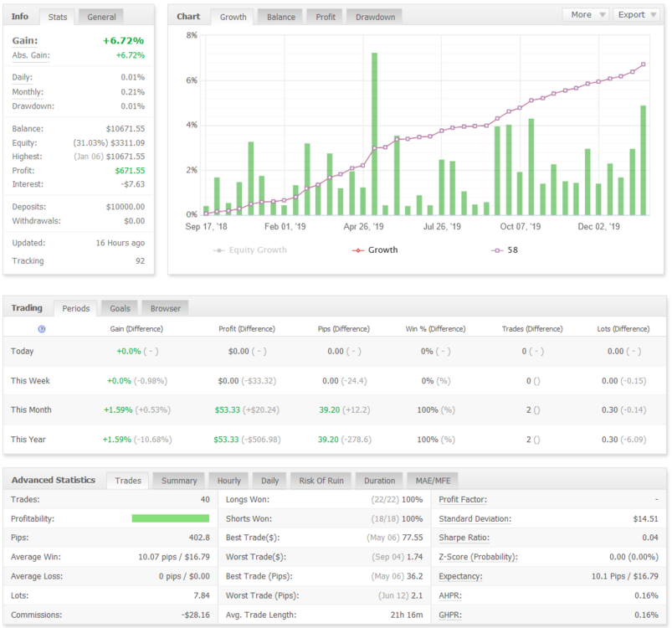Toggle the Equity Growth legend series
This screenshot has height=628, width=672.
[250, 250]
